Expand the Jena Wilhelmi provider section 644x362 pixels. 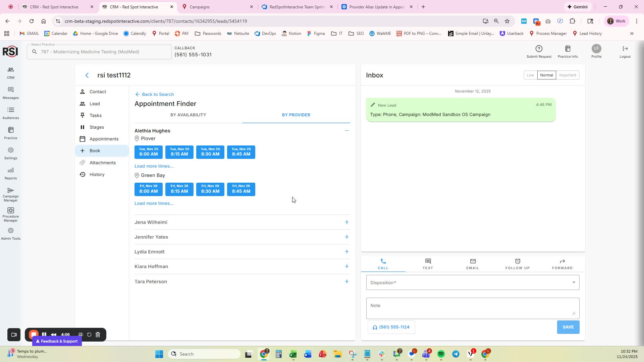pos(346,222)
